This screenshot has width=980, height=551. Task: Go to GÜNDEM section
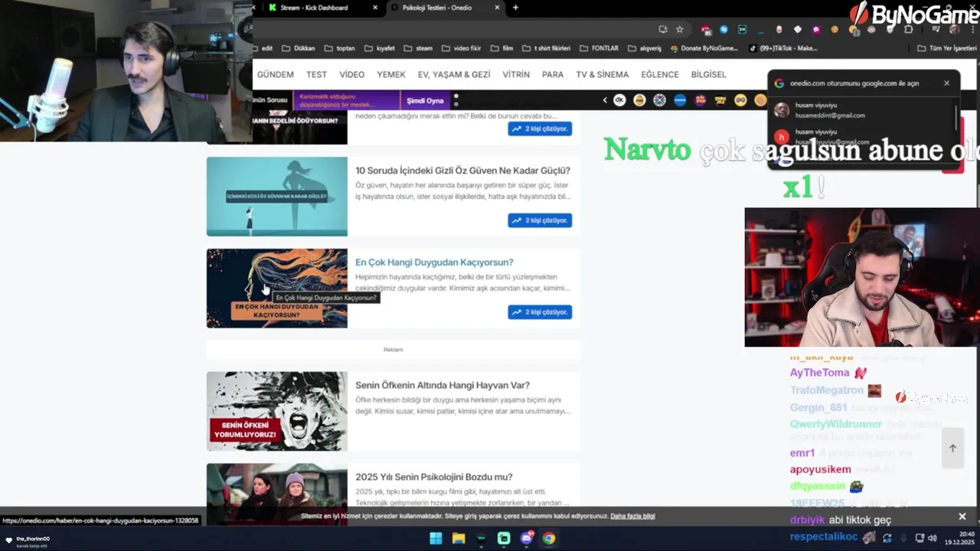276,74
